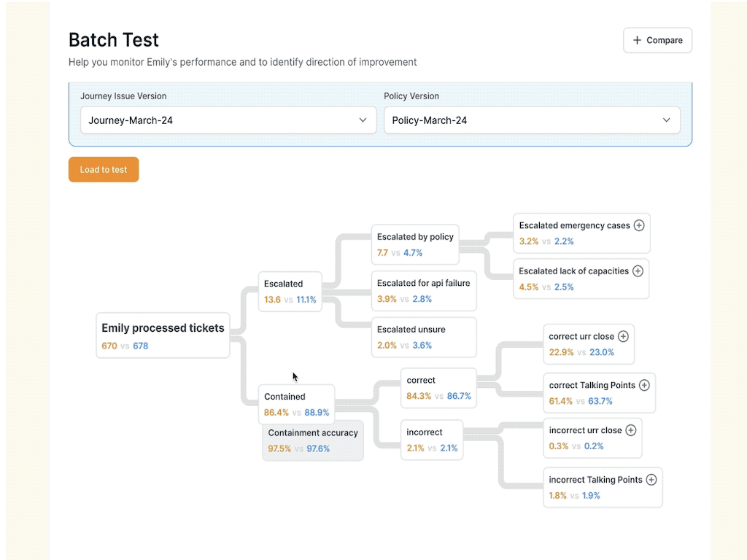Click plus icon on incorrect urr close
Viewport: 747px width, 560px height.
[x=631, y=430]
